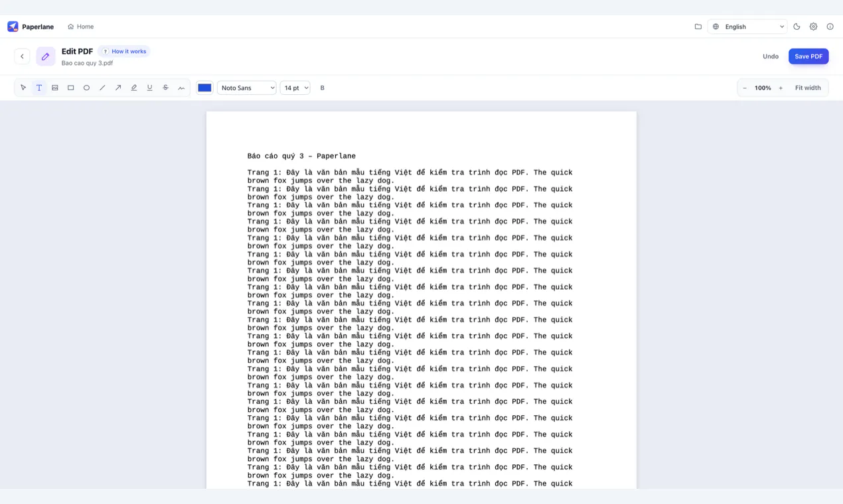Click the file name Bao cao quy 3.pdf
This screenshot has width=843, height=504.
pyautogui.click(x=87, y=63)
